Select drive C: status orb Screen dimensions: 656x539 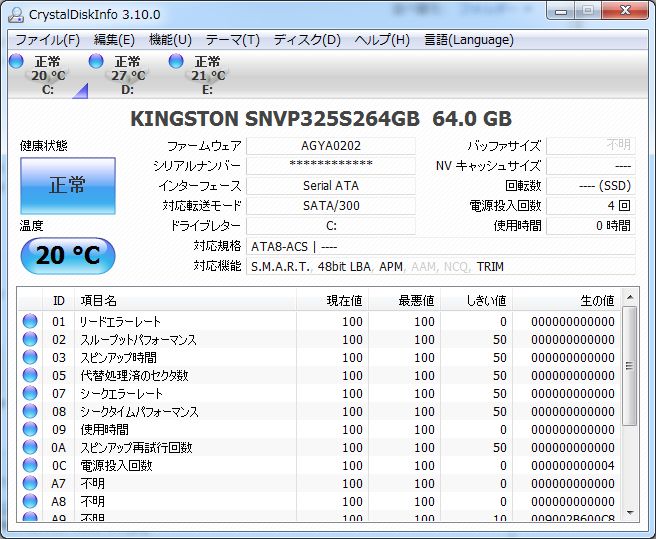(16, 61)
